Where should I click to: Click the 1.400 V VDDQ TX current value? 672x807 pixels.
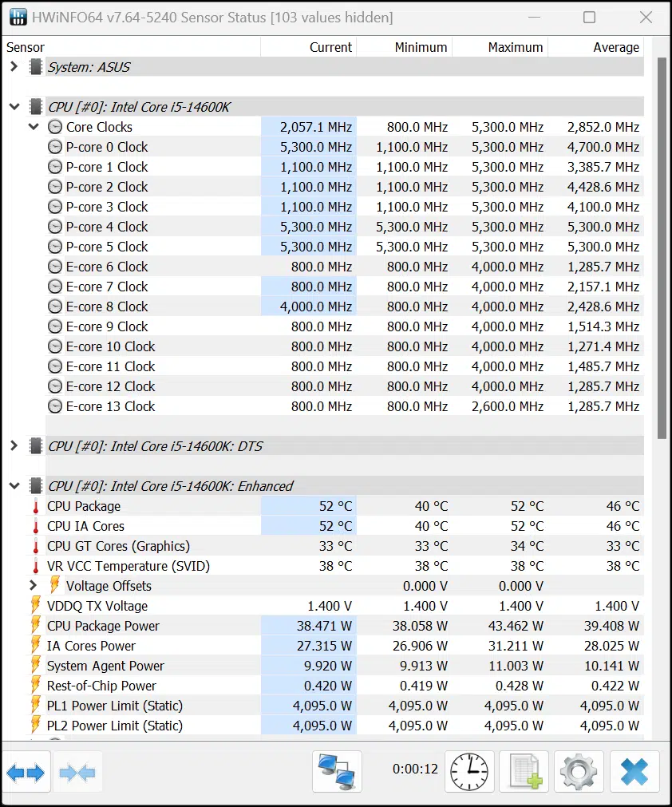330,607
